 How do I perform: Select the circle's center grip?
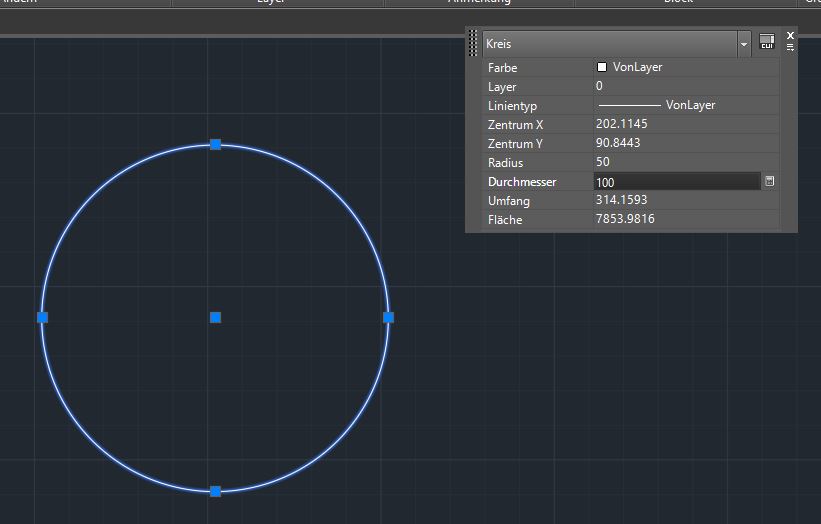coord(215,317)
